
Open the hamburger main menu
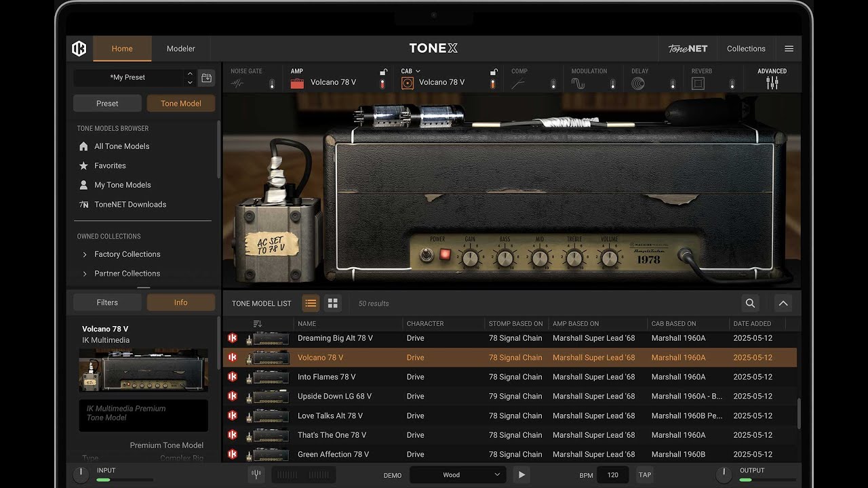pos(789,49)
